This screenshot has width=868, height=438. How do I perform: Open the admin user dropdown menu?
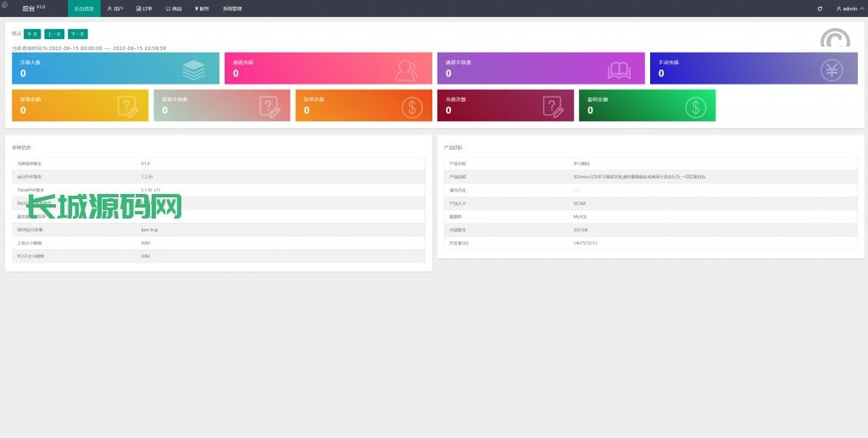coord(849,8)
